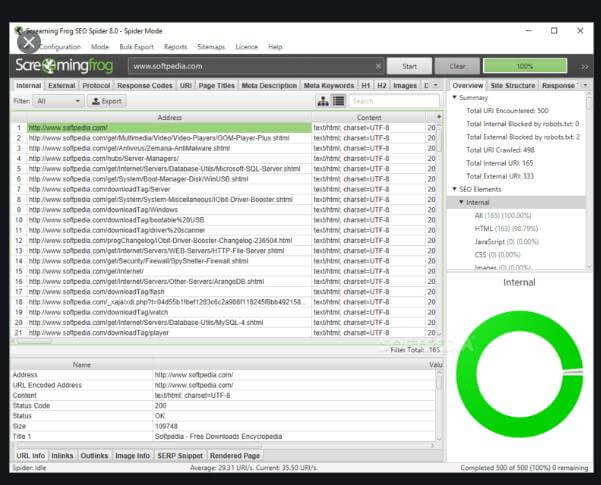Click the Status Code value 200
This screenshot has width=601, height=485.
pyautogui.click(x=161, y=406)
